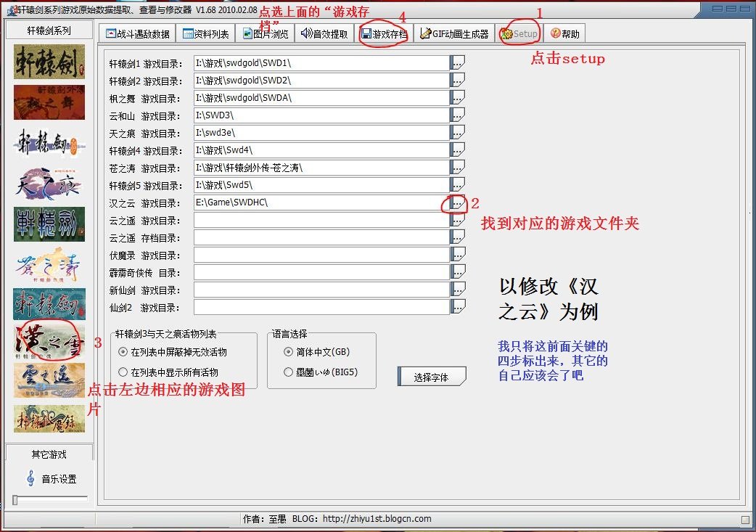Click the 音乐设置 music note icon
Viewport: 756px width, 532px height.
tap(30, 479)
